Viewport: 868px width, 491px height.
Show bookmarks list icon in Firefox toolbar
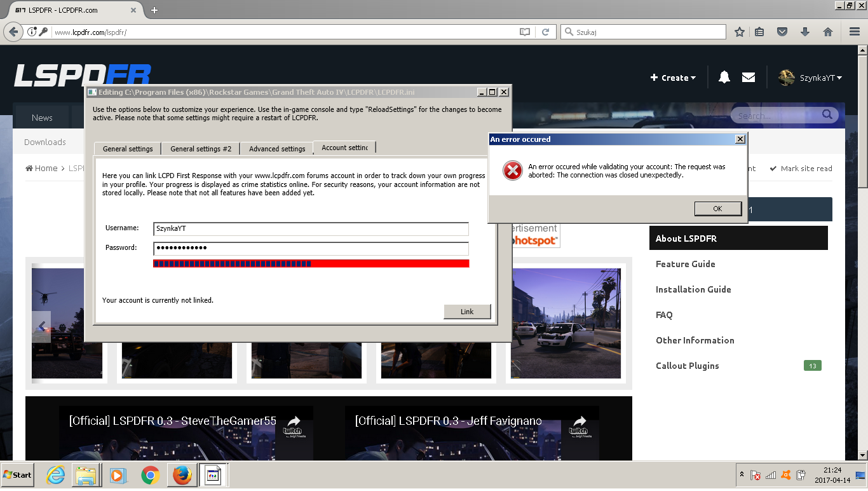760,32
